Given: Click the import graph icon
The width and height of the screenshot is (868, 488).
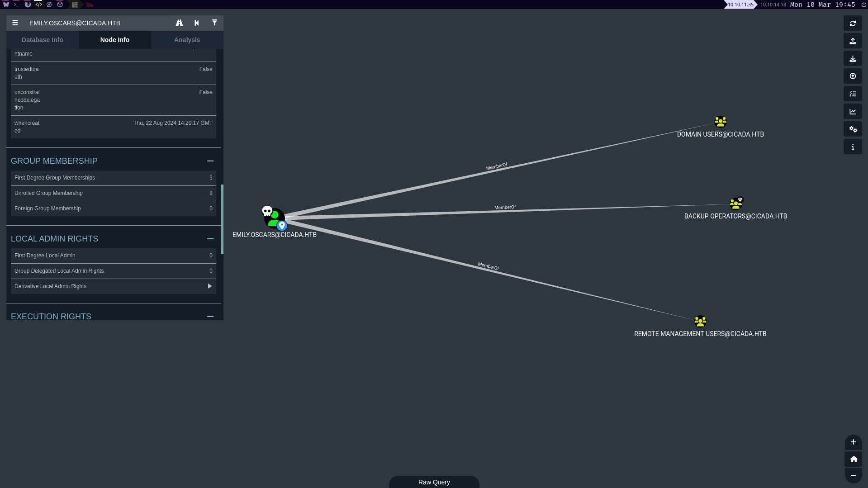Looking at the screenshot, I should (x=853, y=59).
